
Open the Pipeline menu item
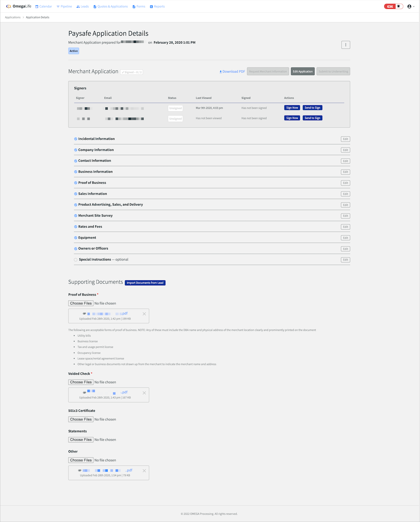(x=64, y=6)
